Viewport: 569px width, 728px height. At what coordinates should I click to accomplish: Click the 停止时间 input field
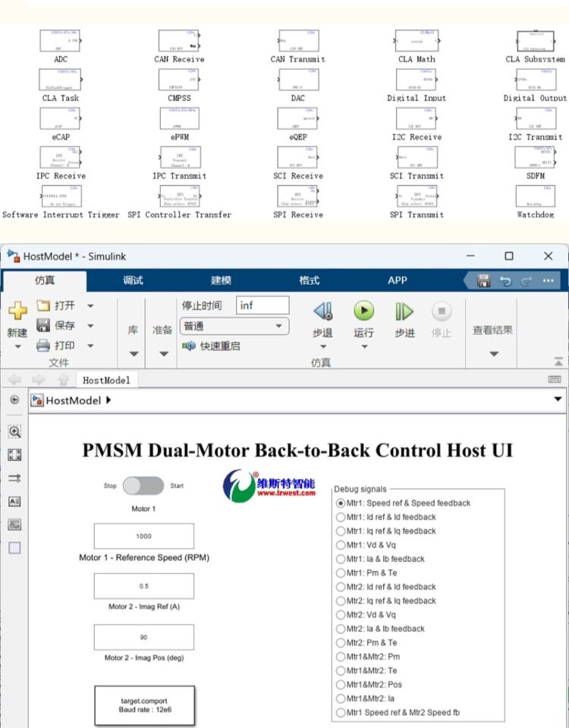(x=262, y=305)
